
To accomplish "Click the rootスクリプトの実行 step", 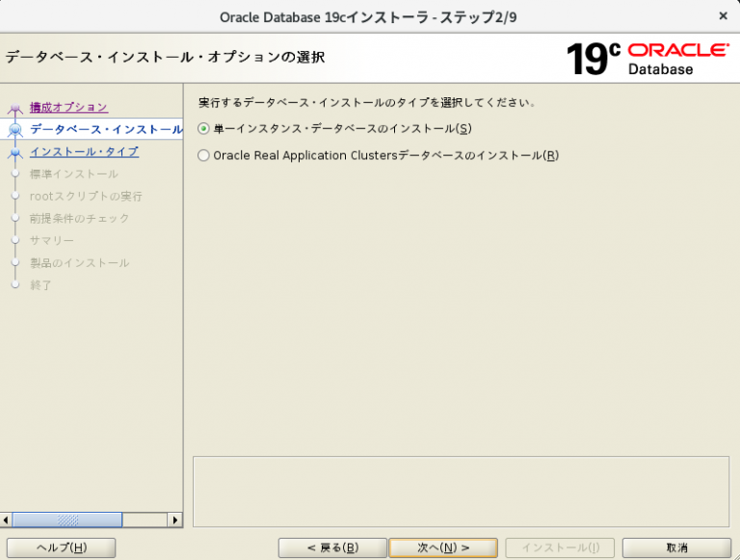I will click(86, 197).
